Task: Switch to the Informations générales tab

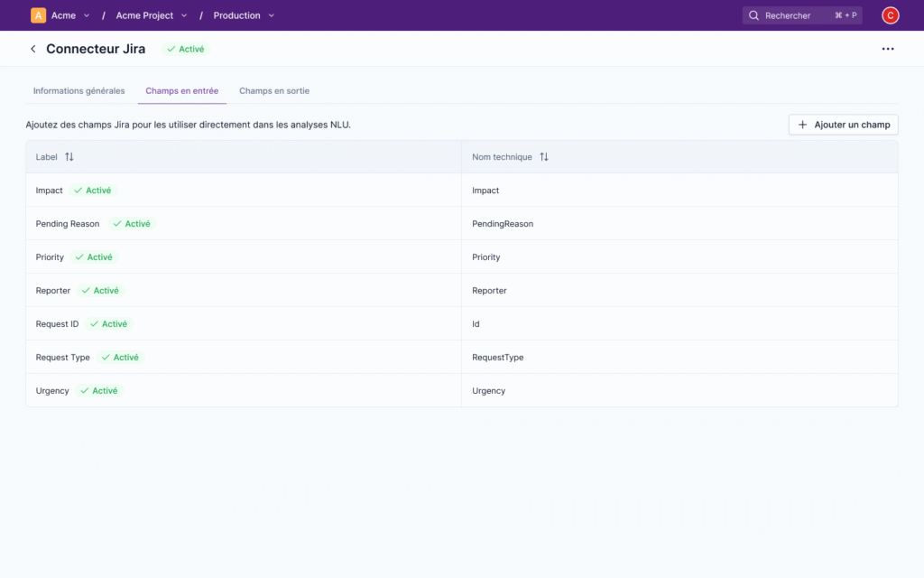Action: click(x=79, y=90)
